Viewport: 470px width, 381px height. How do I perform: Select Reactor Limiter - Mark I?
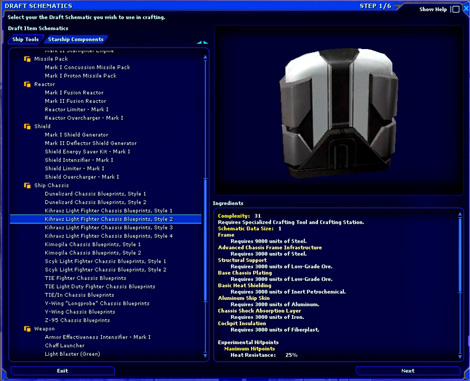(x=77, y=109)
